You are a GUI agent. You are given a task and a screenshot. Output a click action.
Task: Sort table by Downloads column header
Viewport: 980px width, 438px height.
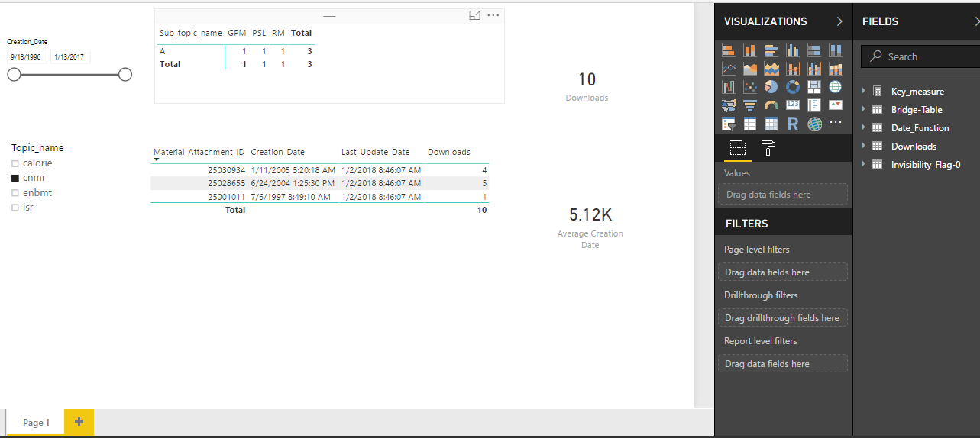coord(449,152)
